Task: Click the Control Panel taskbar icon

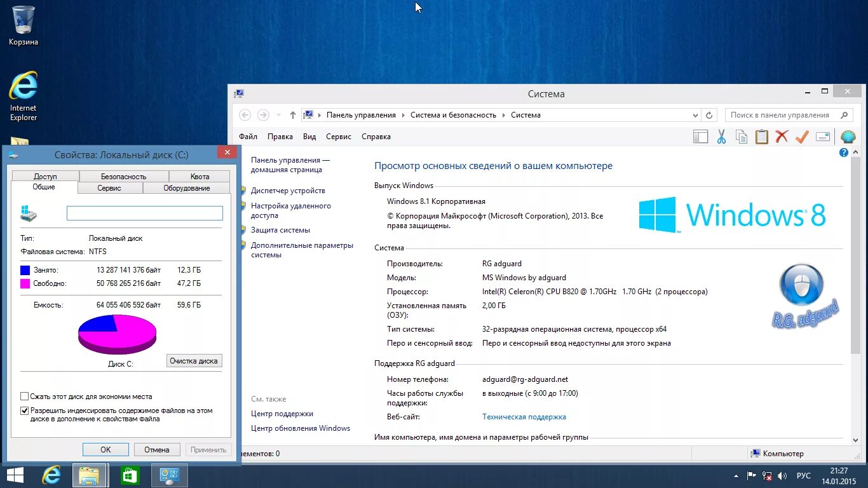Action: point(169,475)
